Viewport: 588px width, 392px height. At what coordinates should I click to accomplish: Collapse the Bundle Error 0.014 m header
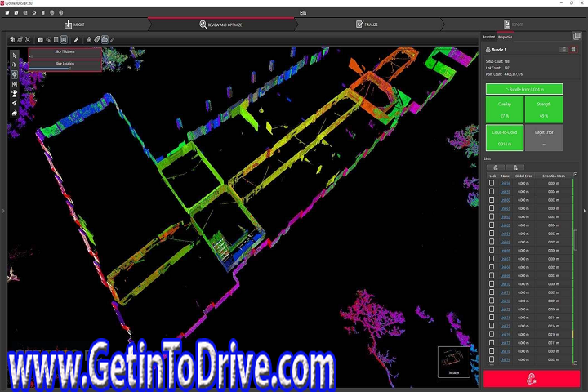point(524,89)
